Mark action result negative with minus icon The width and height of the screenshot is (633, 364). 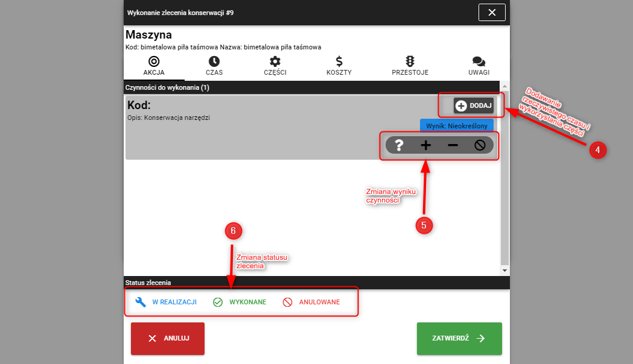tap(453, 145)
